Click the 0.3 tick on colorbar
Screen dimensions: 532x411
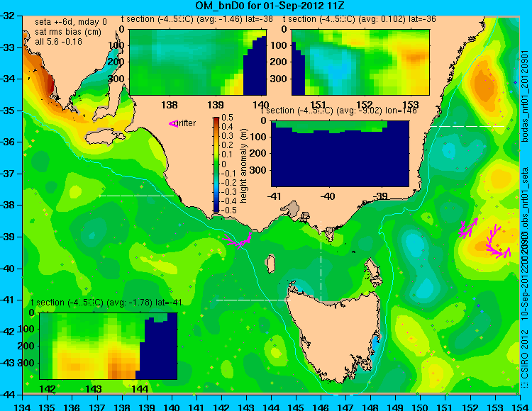[x=227, y=136]
